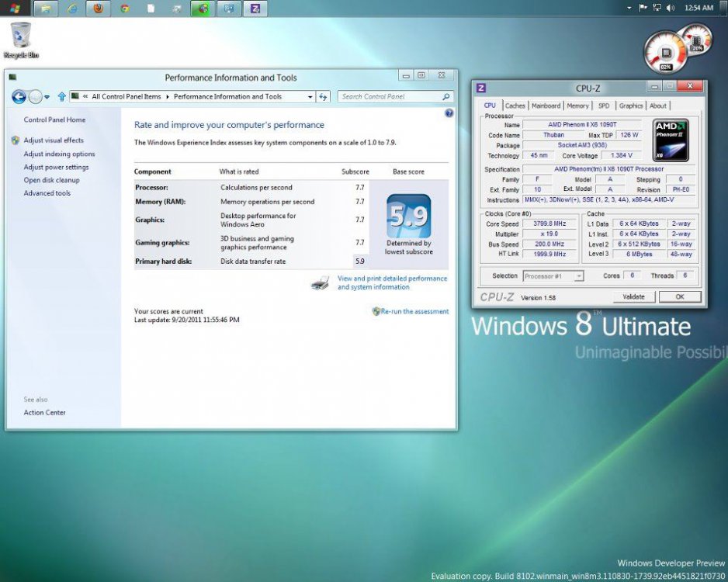Switch to the Caches tab in CPU-Z
Screen dimensions: 728x582
515,106
